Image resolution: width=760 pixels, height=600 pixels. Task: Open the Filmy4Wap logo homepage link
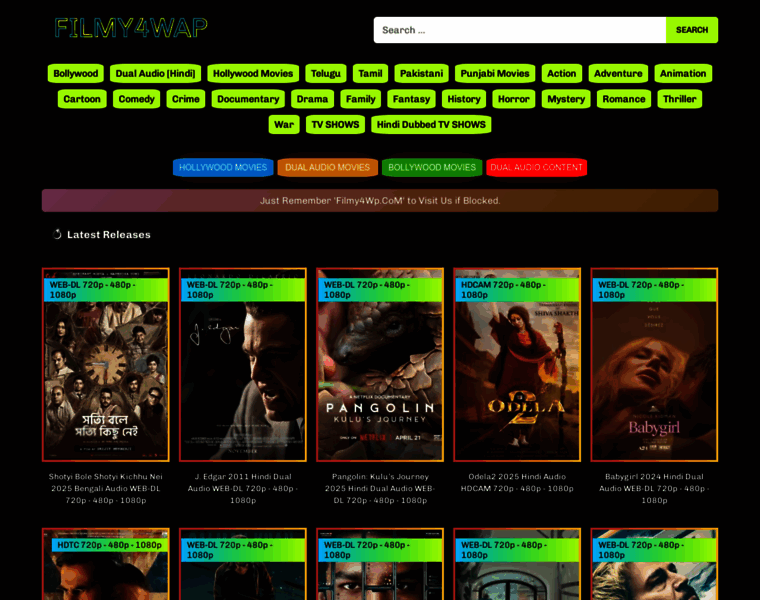click(x=131, y=28)
